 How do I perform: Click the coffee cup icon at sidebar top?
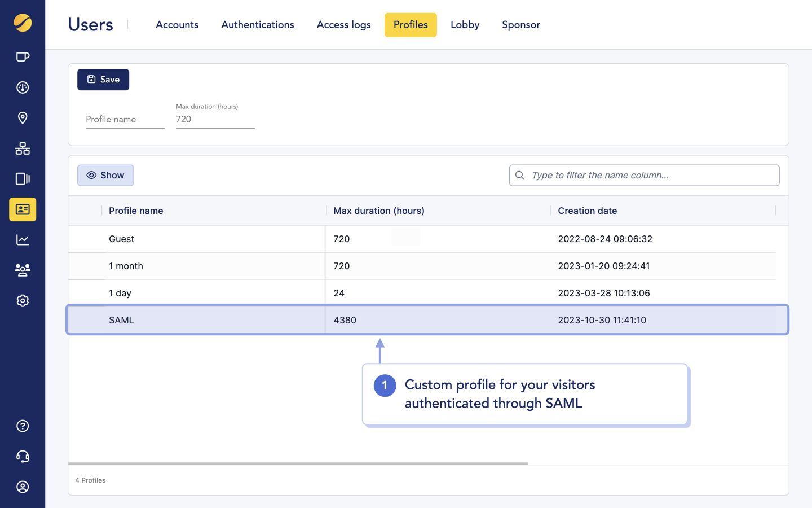click(23, 56)
